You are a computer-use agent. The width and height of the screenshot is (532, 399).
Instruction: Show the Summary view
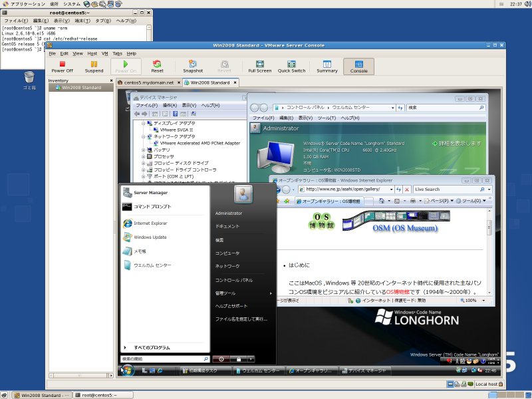[x=327, y=66]
